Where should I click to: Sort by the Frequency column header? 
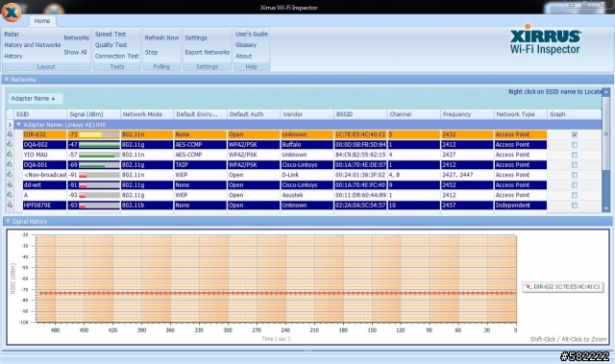pos(467,114)
